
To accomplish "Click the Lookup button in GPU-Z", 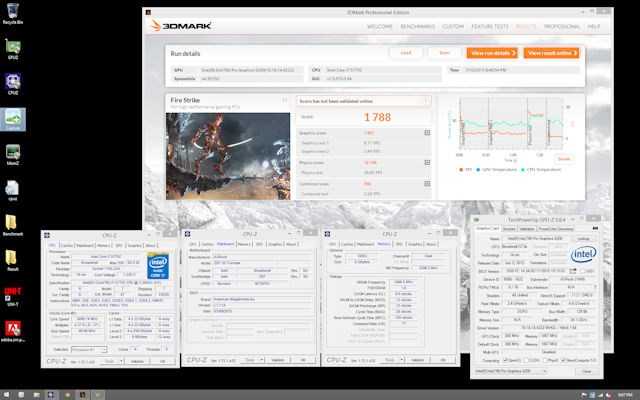I will 583,238.
